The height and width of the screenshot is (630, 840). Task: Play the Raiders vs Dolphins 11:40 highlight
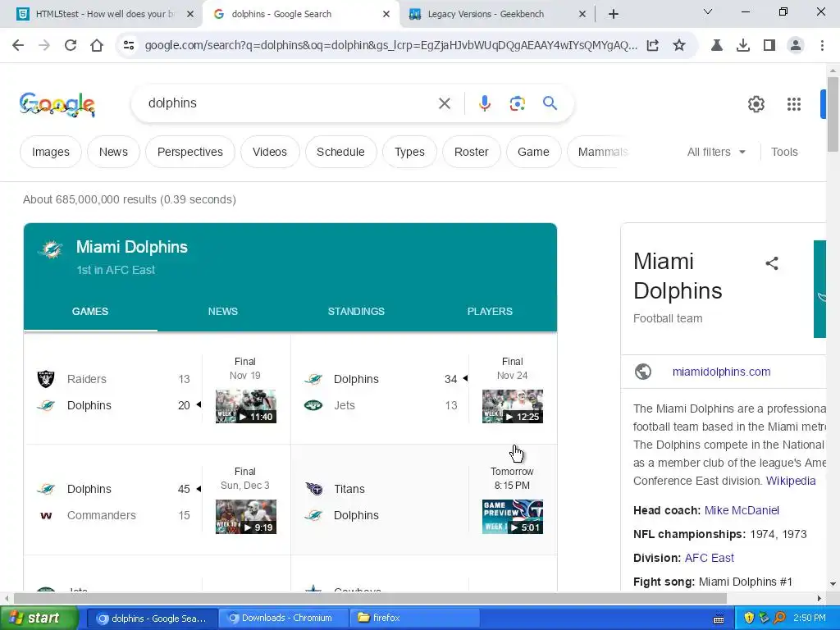click(246, 407)
